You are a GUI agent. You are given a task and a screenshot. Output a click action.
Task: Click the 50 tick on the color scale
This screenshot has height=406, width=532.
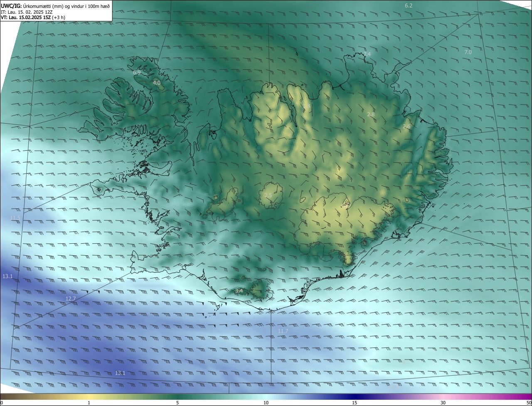(529, 403)
